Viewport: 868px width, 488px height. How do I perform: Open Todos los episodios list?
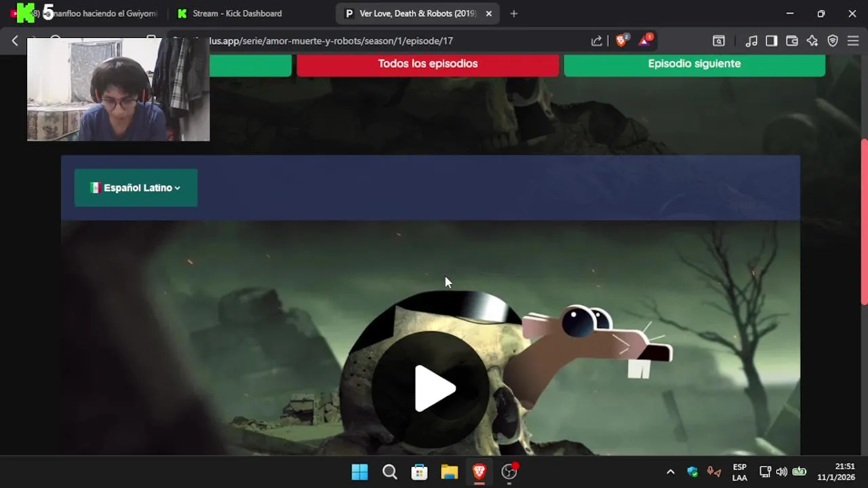[x=428, y=64]
